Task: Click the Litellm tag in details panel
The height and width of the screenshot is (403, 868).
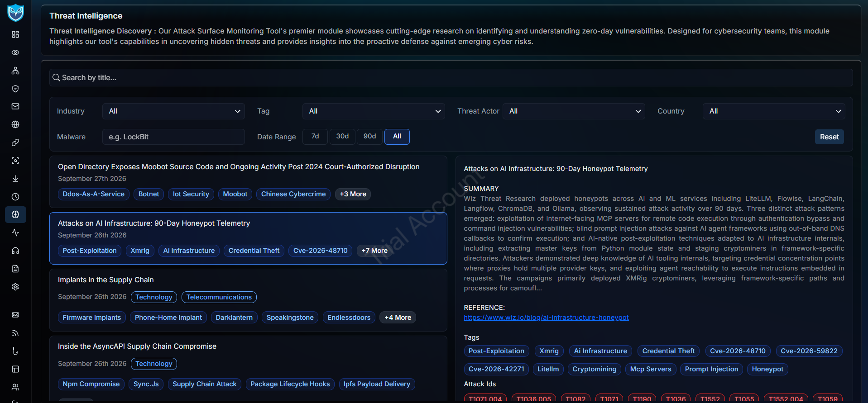Action: pos(548,369)
